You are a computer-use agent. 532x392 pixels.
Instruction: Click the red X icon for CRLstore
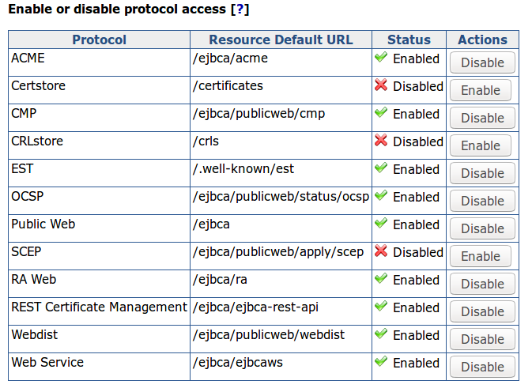coord(381,141)
